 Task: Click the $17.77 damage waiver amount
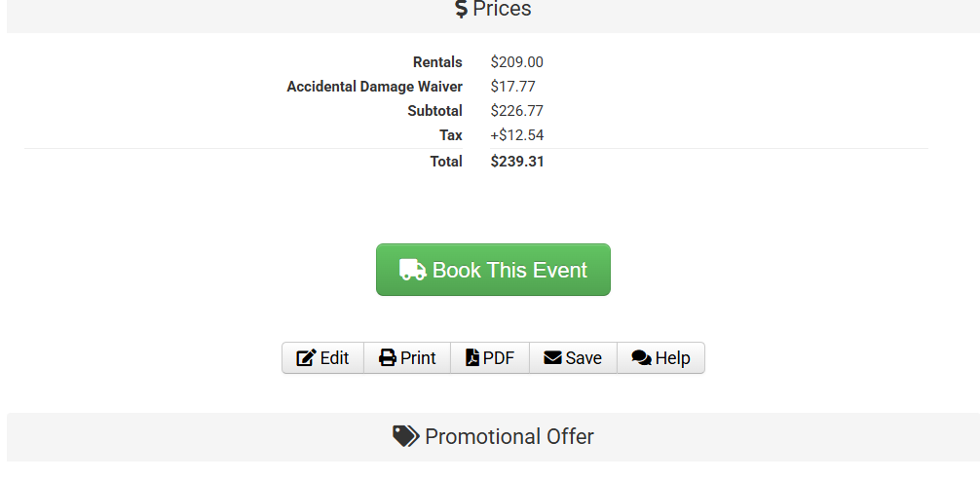coord(512,87)
